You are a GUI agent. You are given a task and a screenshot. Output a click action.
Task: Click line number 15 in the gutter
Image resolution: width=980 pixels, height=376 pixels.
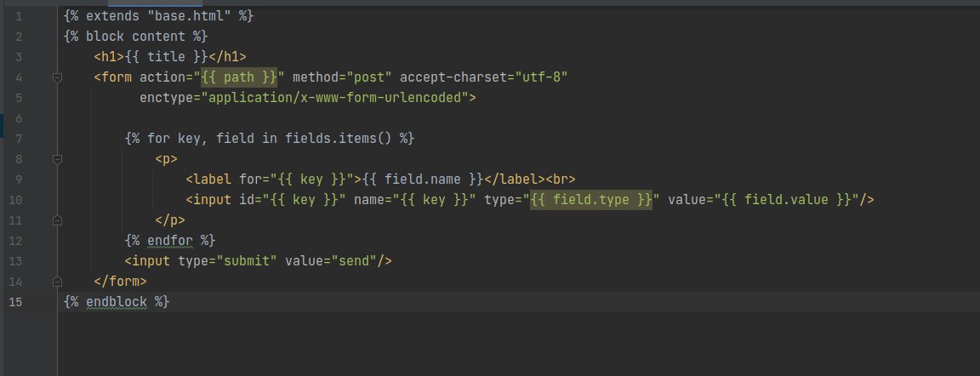click(15, 302)
